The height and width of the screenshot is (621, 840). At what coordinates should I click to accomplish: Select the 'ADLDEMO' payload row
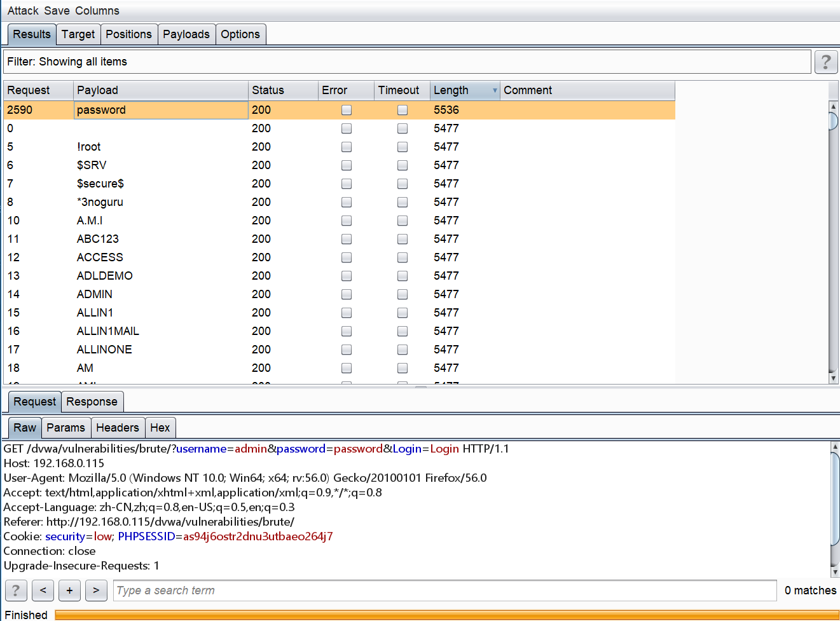(339, 276)
